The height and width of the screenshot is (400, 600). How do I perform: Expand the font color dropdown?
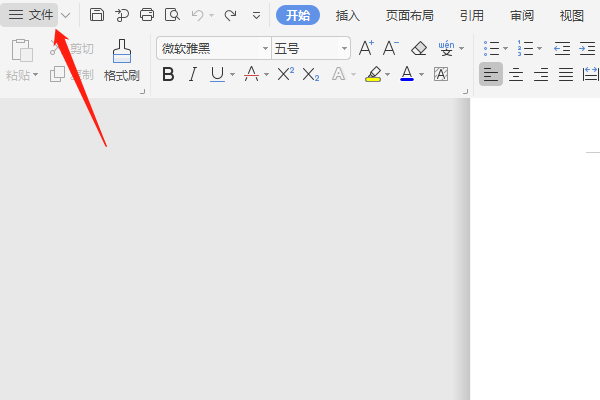coord(421,75)
